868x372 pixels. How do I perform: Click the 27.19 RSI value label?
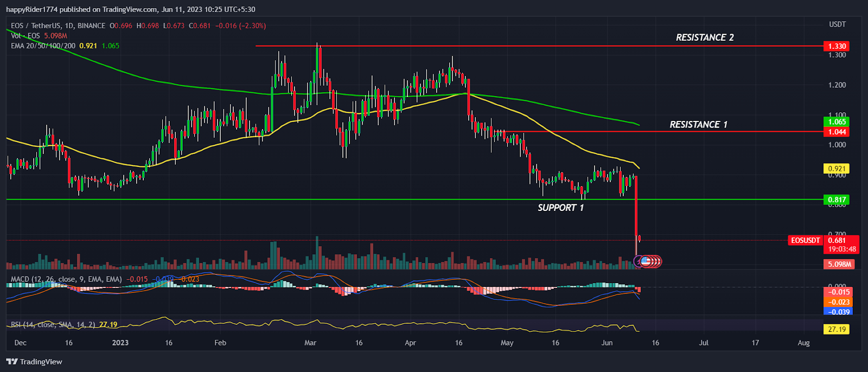point(837,329)
